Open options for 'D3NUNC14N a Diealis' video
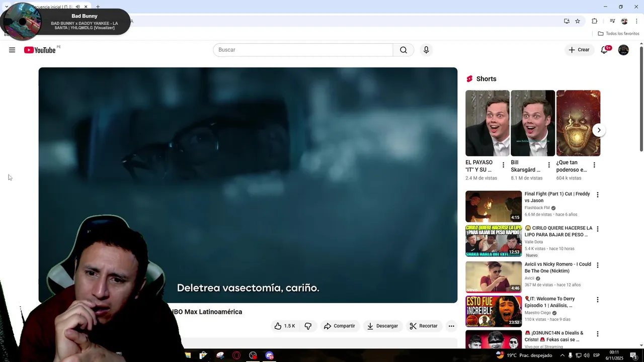 coord(598,334)
